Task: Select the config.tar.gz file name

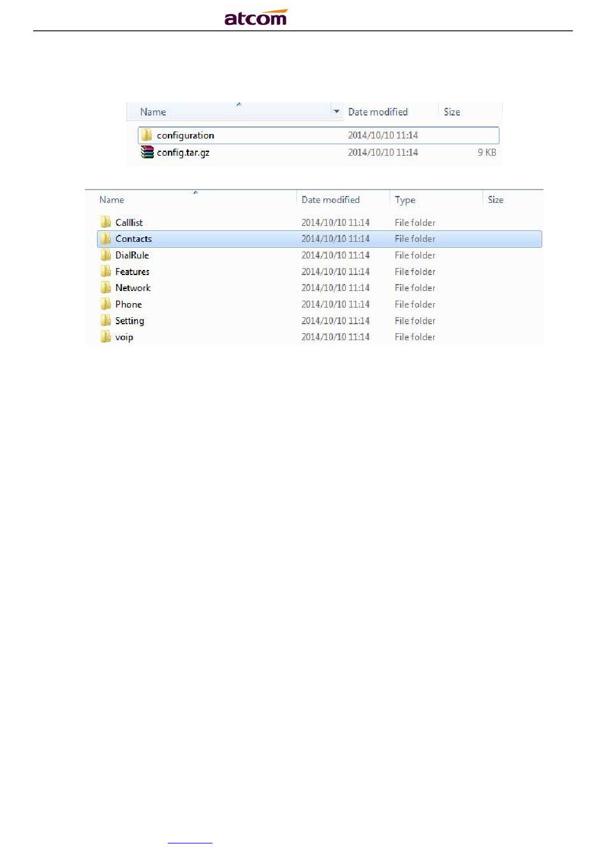Action: click(183, 153)
